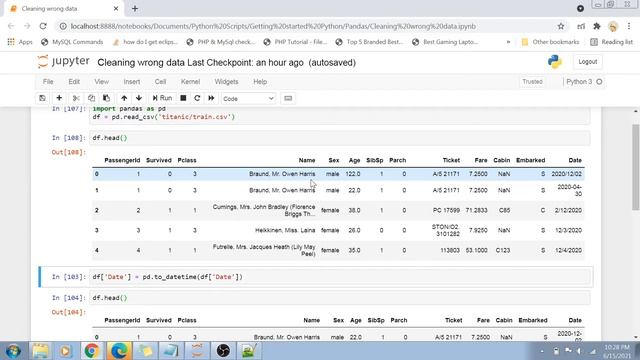
Task: Open the cell type Code dropdown
Action: (249, 99)
